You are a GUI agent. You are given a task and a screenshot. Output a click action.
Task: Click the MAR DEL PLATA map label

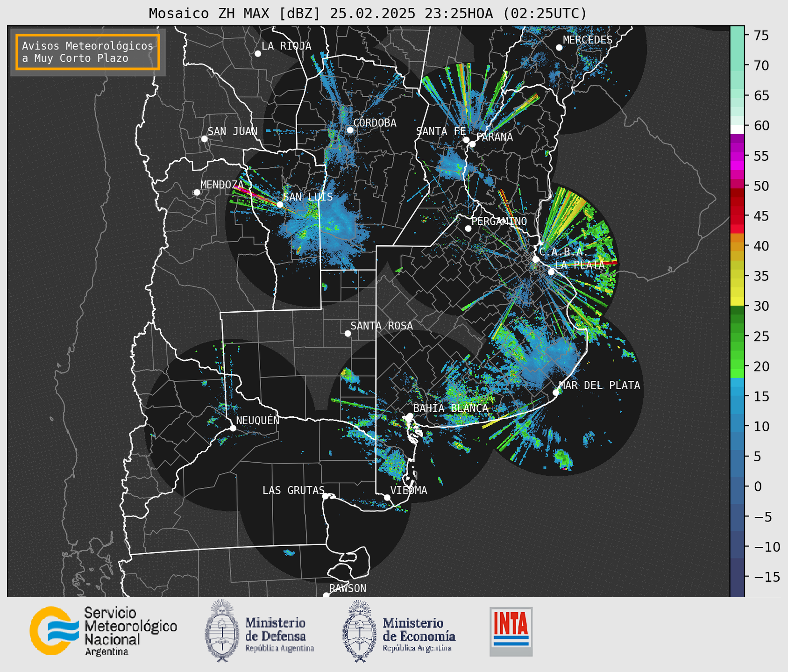[x=600, y=386]
